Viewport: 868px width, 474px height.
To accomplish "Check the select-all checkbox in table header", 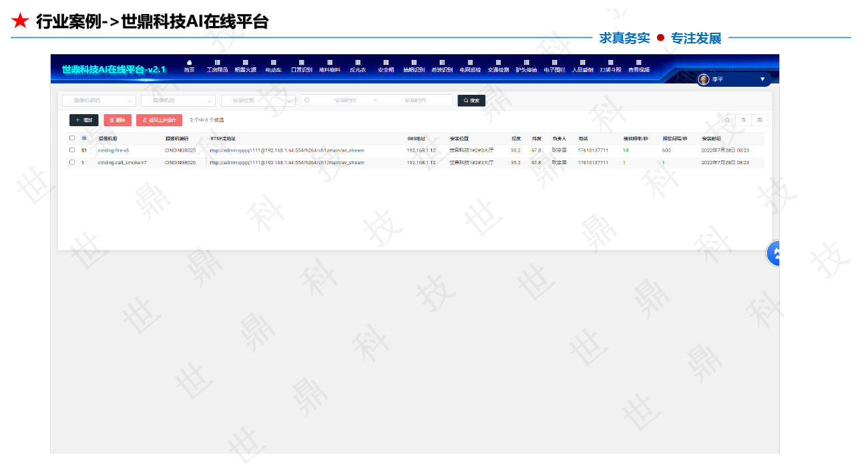I will pyautogui.click(x=72, y=138).
